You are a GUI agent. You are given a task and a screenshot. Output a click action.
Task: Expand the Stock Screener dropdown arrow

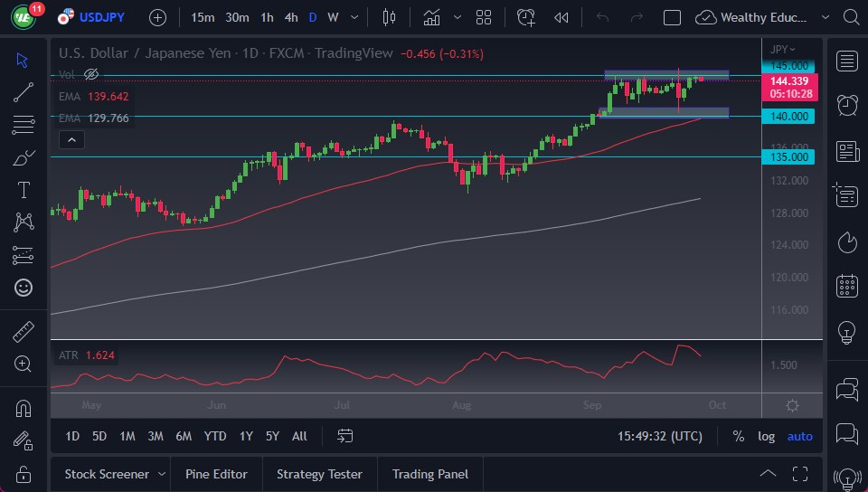162,474
